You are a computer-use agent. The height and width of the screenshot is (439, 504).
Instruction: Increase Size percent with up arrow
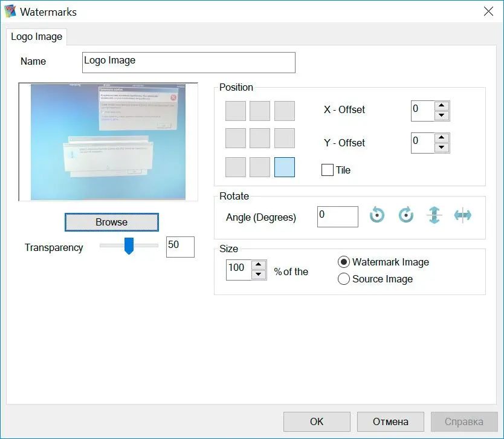coord(259,265)
